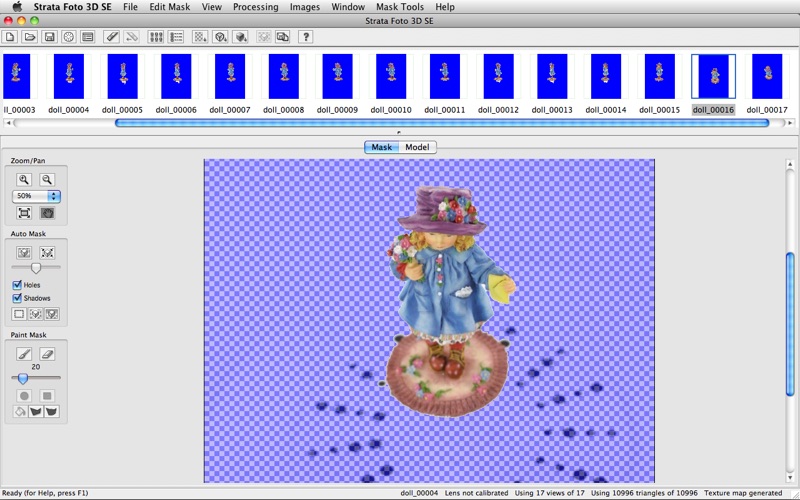Click the lined panel icon beside the wheel icon
800x500 pixels.
88,37
